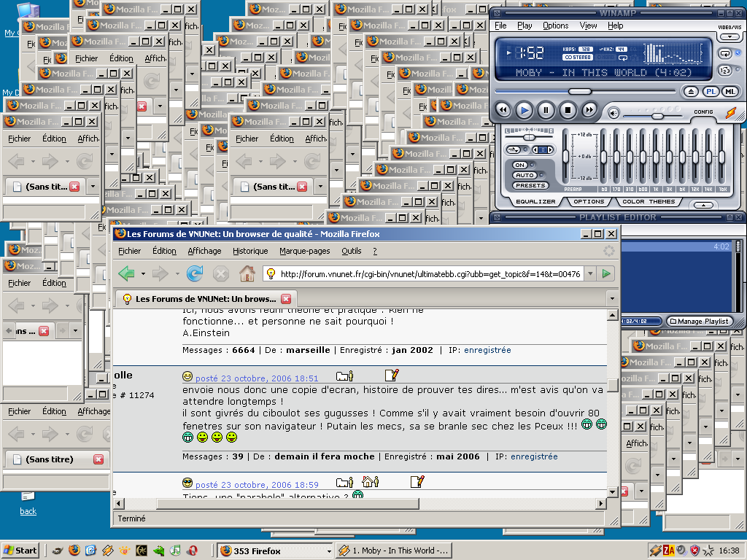Select the Winamp EQUALIZER tab
Screen dimensions: 747x560
tap(535, 202)
